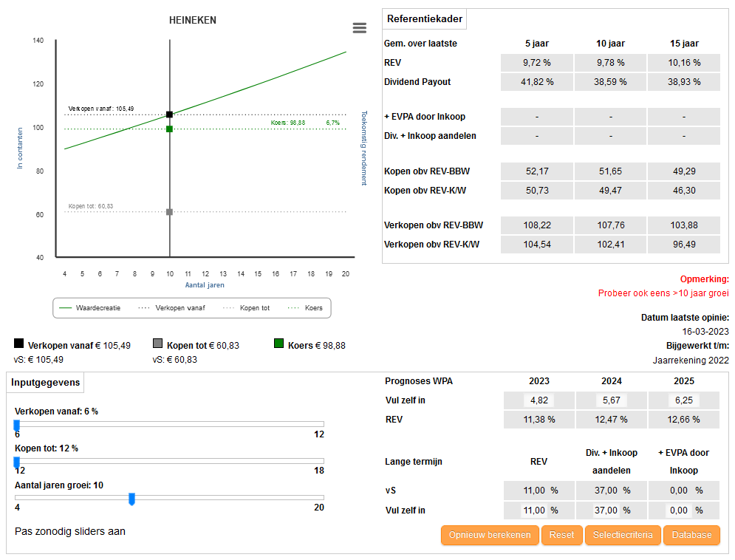Click the Verkopen vanaf: 105,49 chart label
The width and height of the screenshot is (735, 560).
tap(101, 109)
